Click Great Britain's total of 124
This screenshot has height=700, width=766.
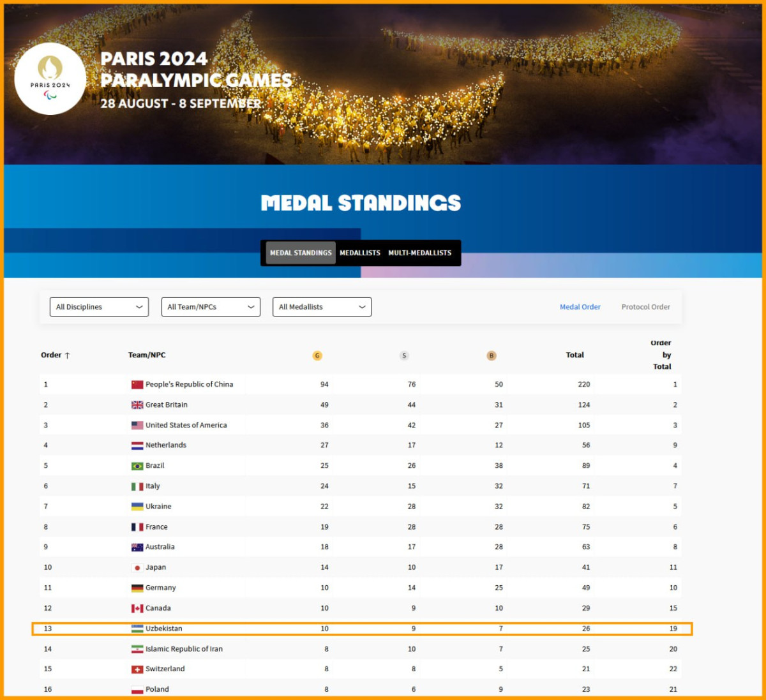[x=584, y=405]
